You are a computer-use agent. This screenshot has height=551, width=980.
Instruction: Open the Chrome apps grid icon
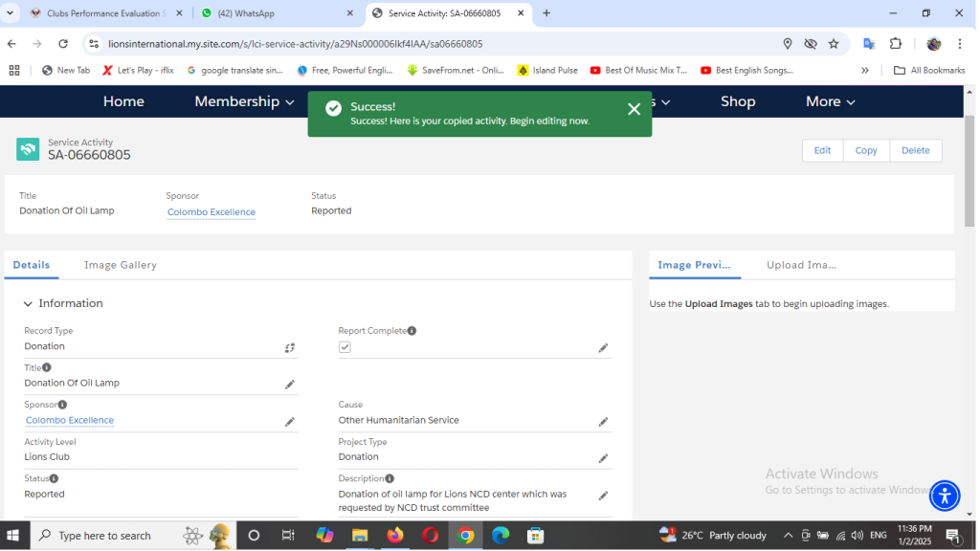[x=14, y=71]
